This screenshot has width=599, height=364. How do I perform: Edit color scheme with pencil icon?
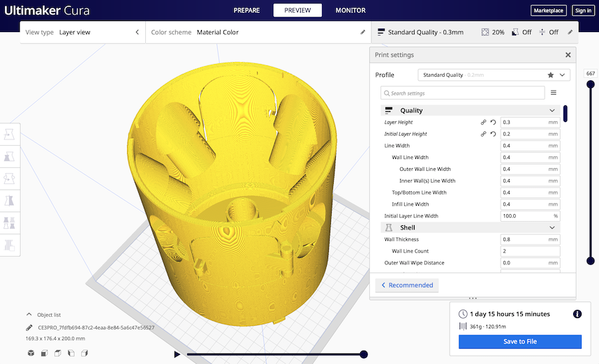coord(362,32)
